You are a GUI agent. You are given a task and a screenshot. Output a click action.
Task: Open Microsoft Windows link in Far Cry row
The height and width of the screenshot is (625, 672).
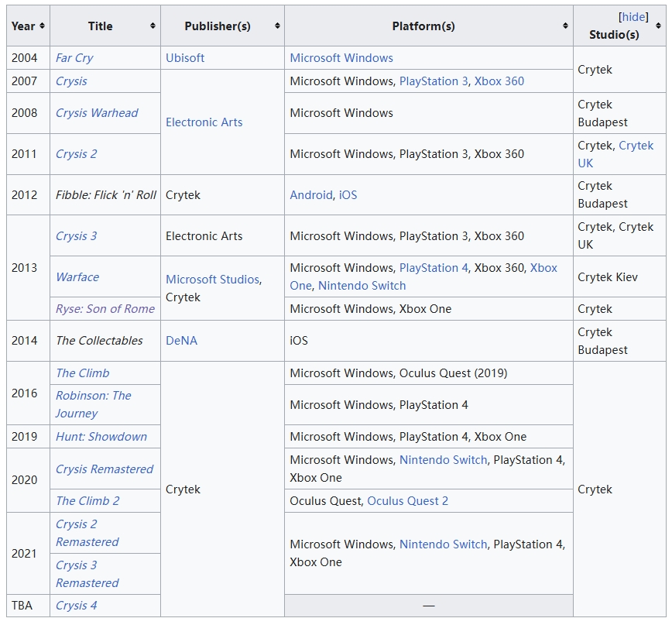[x=341, y=58]
